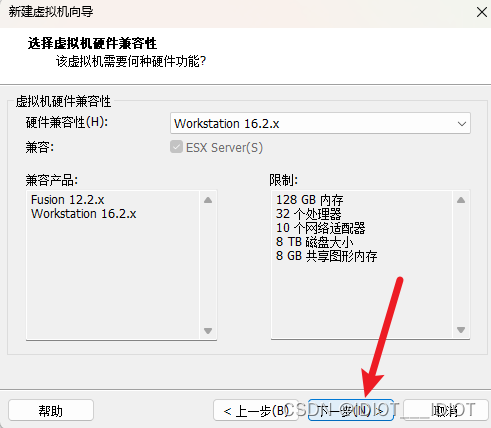The width and height of the screenshot is (491, 428).
Task: Click up arrow of limits list scrollbar
Action: [x=461, y=200]
